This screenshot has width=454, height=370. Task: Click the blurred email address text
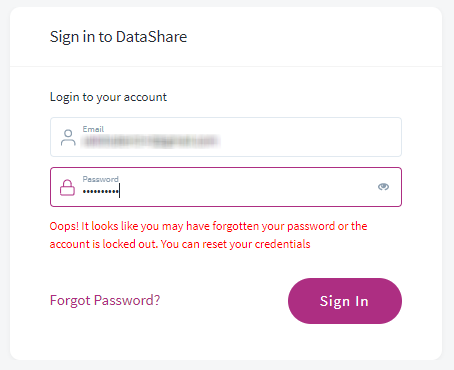pyautogui.click(x=151, y=141)
